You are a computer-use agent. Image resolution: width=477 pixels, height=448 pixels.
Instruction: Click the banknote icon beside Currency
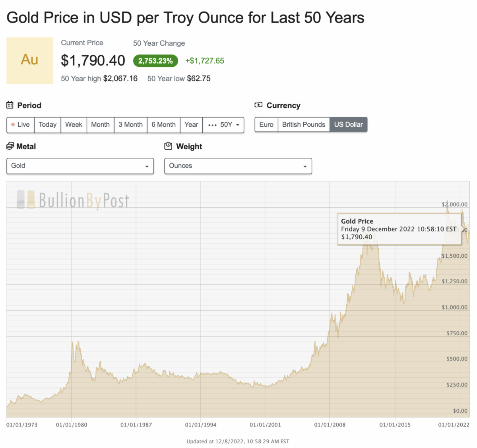point(258,105)
